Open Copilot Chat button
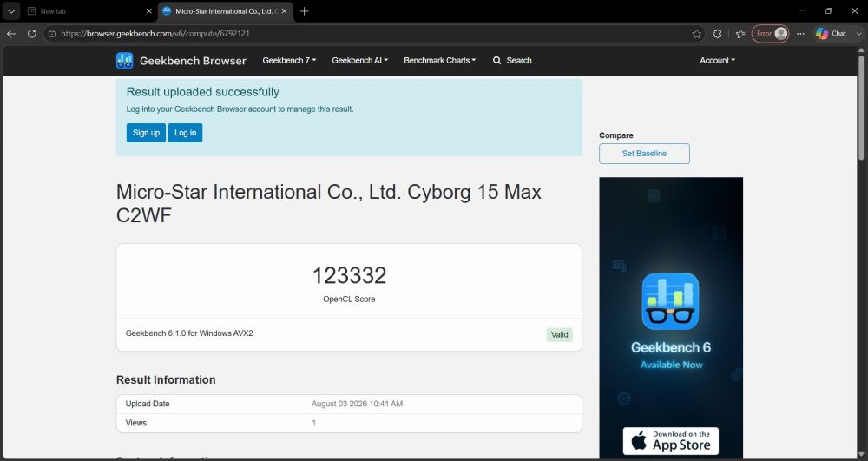The height and width of the screenshot is (461, 868). [x=831, y=34]
